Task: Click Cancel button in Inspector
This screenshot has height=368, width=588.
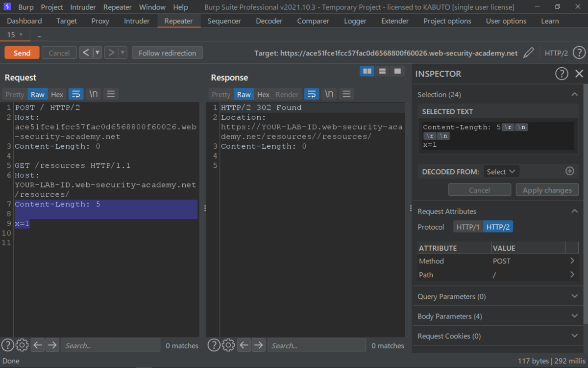Action: tap(480, 190)
